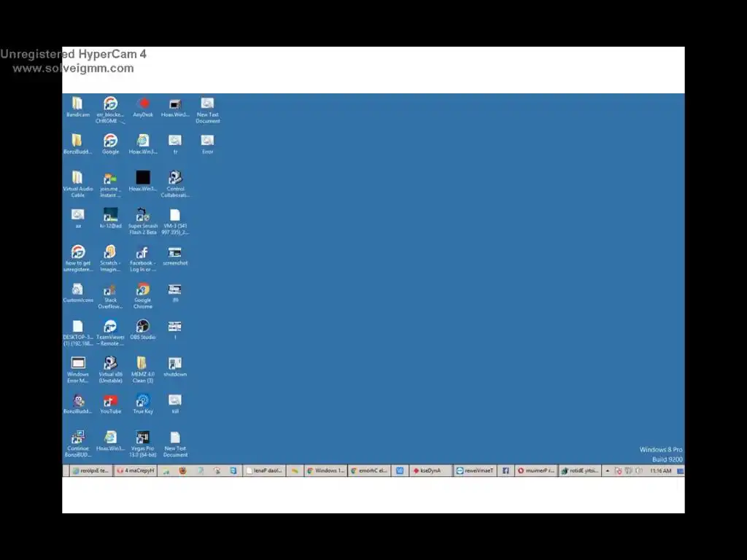Open the Bandicam folder on desktop
The width and height of the screenshot is (747, 560).
[77, 107]
